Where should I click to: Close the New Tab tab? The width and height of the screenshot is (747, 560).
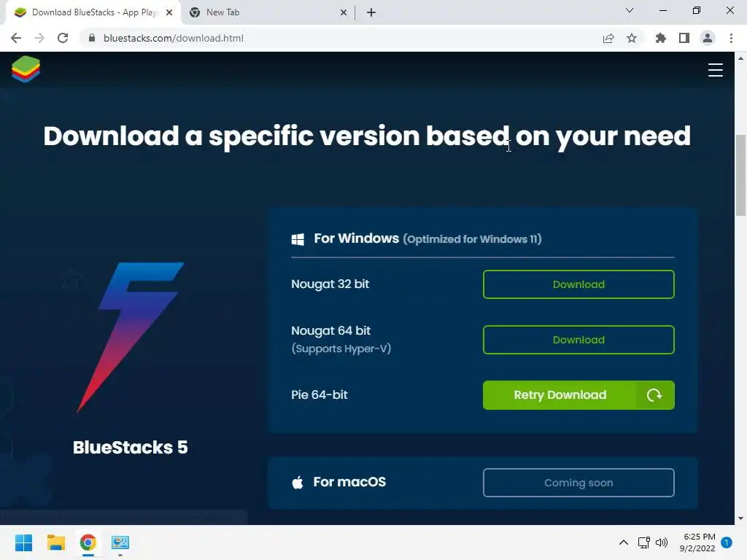point(344,12)
